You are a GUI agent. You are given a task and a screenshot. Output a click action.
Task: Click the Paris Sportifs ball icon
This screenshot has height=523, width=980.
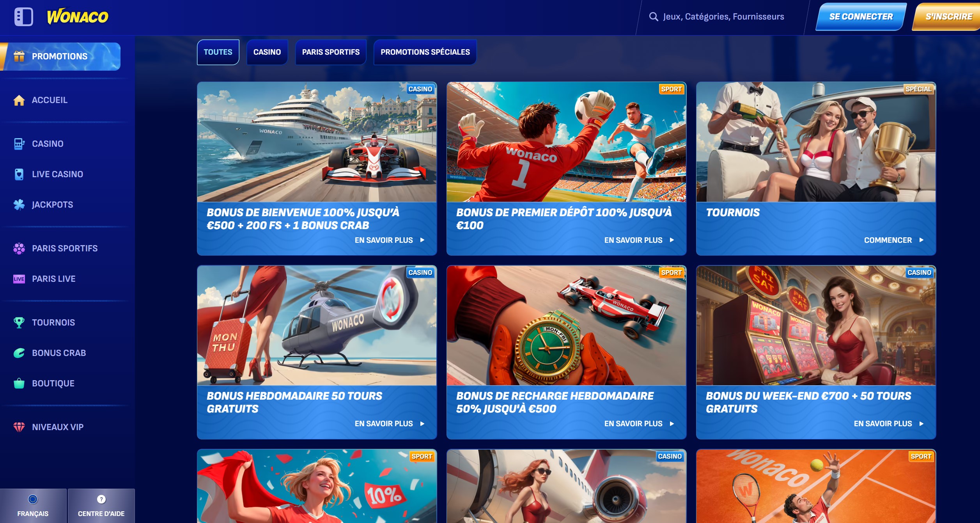click(19, 249)
